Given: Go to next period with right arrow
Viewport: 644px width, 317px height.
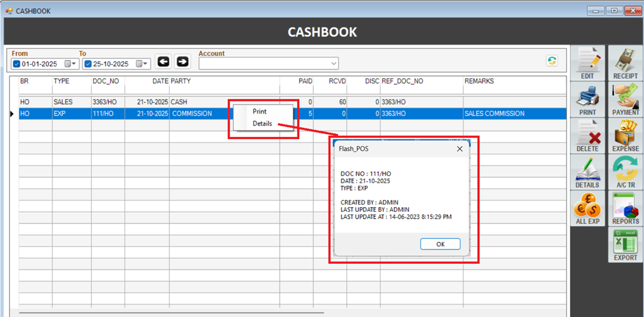Looking at the screenshot, I should pos(183,61).
